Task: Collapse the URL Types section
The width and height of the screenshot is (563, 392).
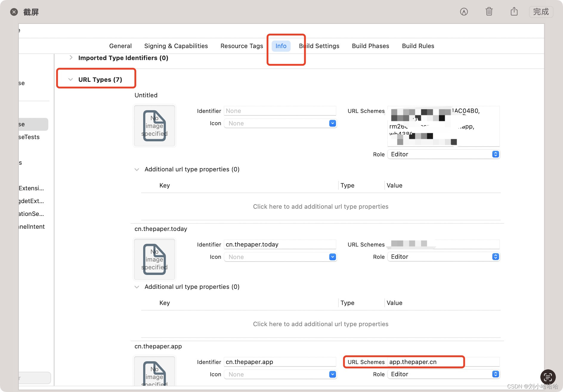Action: (71, 79)
